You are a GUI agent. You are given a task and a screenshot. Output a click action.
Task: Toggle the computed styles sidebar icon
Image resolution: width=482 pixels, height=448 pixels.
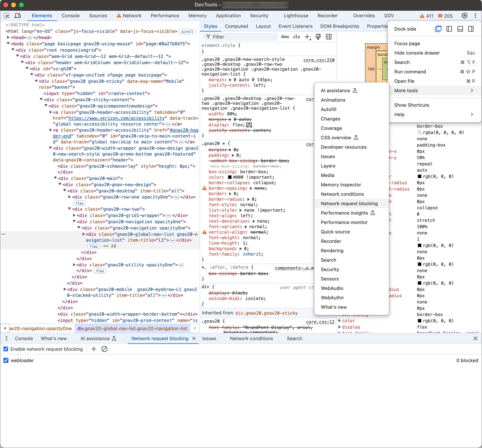(329, 37)
